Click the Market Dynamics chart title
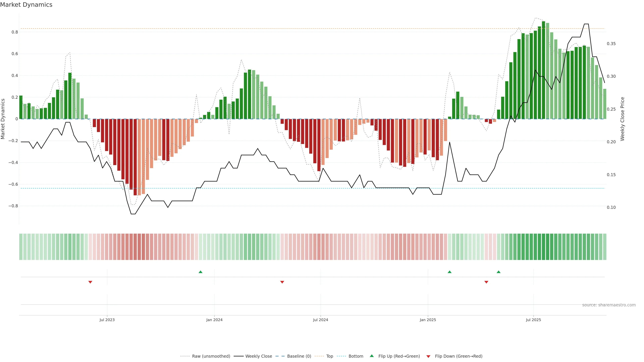 pos(26,5)
